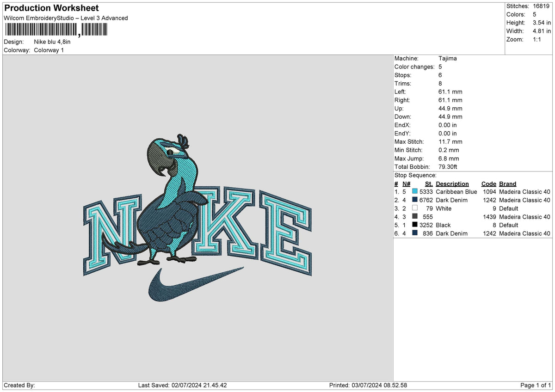Click the Brand column header
Viewport: 555px width, 392px height.
pos(507,184)
